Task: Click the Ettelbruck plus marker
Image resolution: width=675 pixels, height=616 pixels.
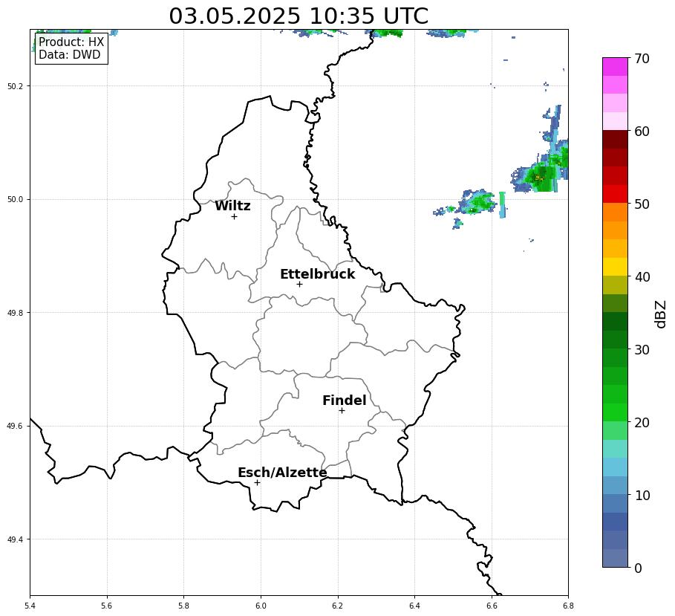Action: tap(299, 285)
